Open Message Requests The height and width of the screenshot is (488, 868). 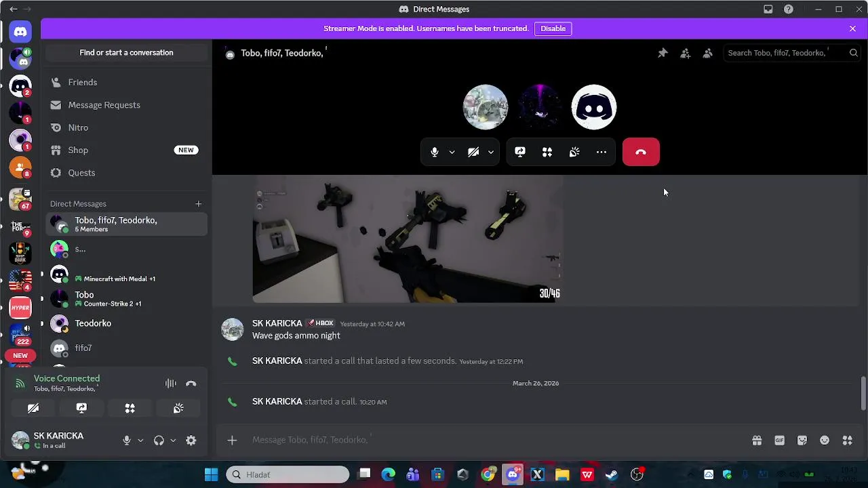pos(126,105)
